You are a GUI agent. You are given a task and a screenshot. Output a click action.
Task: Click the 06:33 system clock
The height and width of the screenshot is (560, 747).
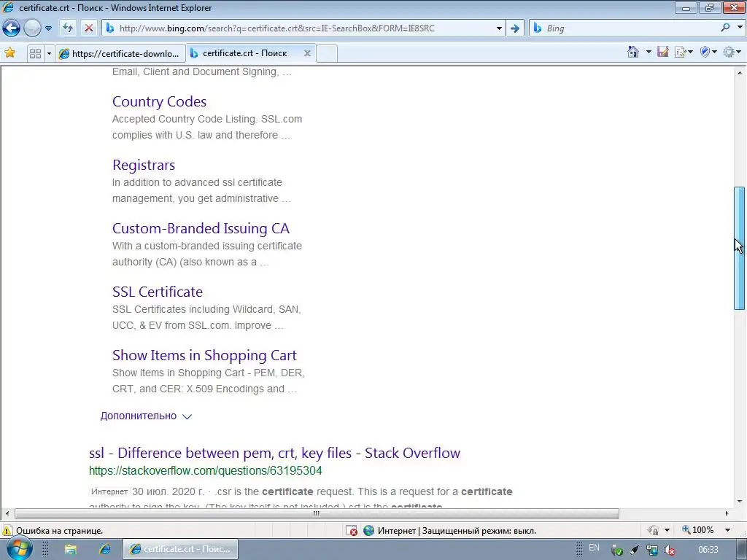pos(708,550)
